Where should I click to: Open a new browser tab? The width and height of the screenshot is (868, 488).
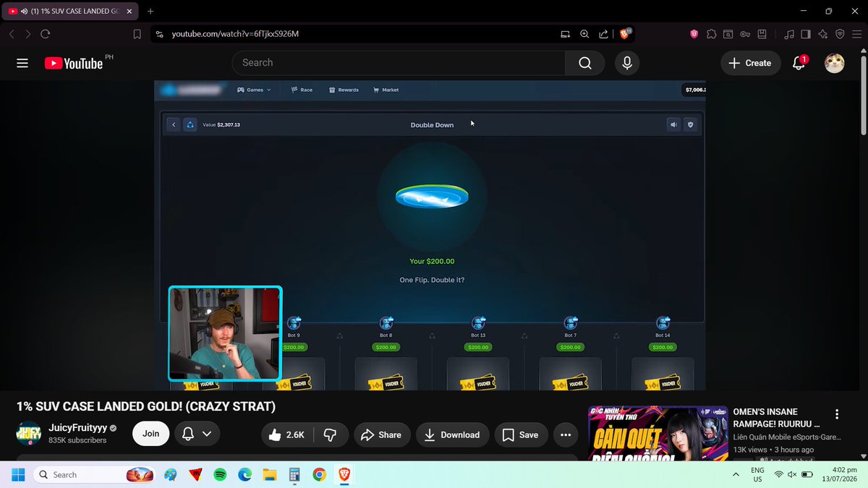[150, 11]
